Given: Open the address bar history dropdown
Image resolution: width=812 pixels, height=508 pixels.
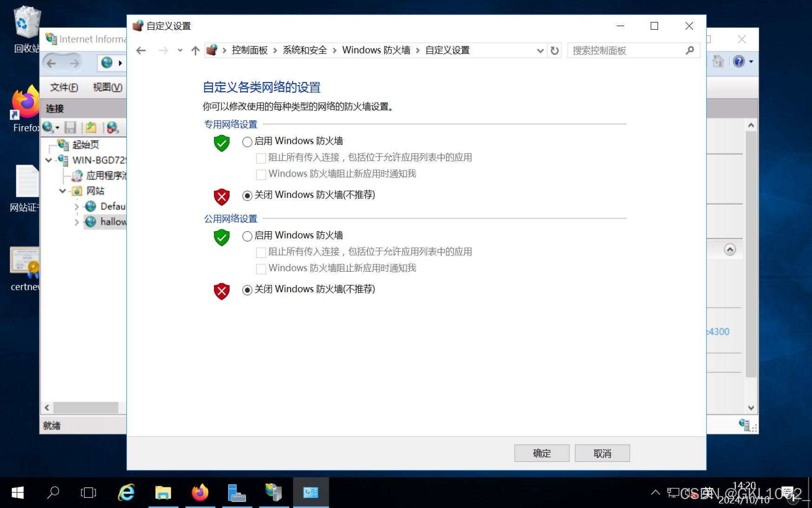Looking at the screenshot, I should coord(540,50).
